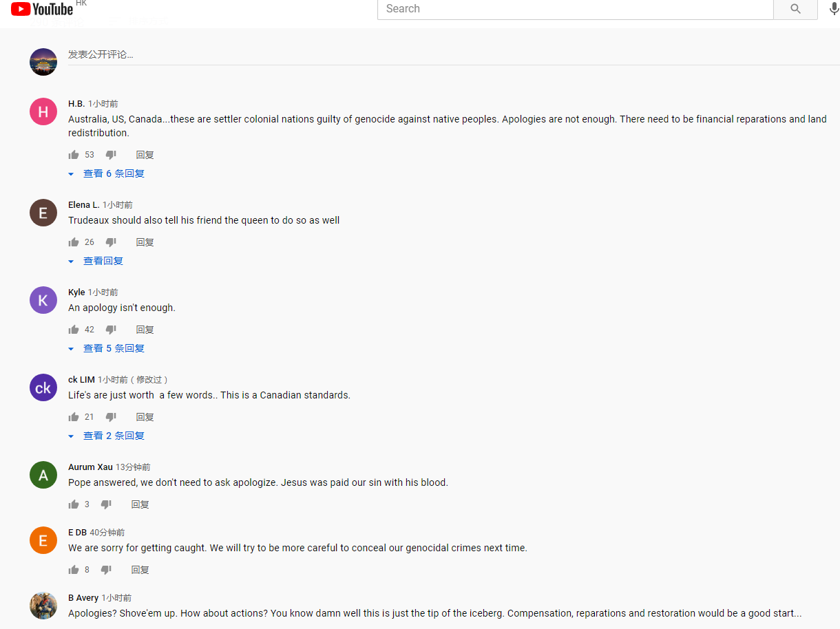The image size is (840, 629).
Task: Reply to Aurum Xau's comment
Action: [x=140, y=504]
